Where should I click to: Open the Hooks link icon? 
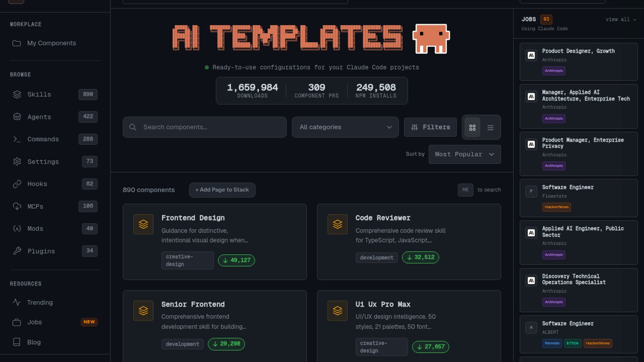[x=17, y=184]
